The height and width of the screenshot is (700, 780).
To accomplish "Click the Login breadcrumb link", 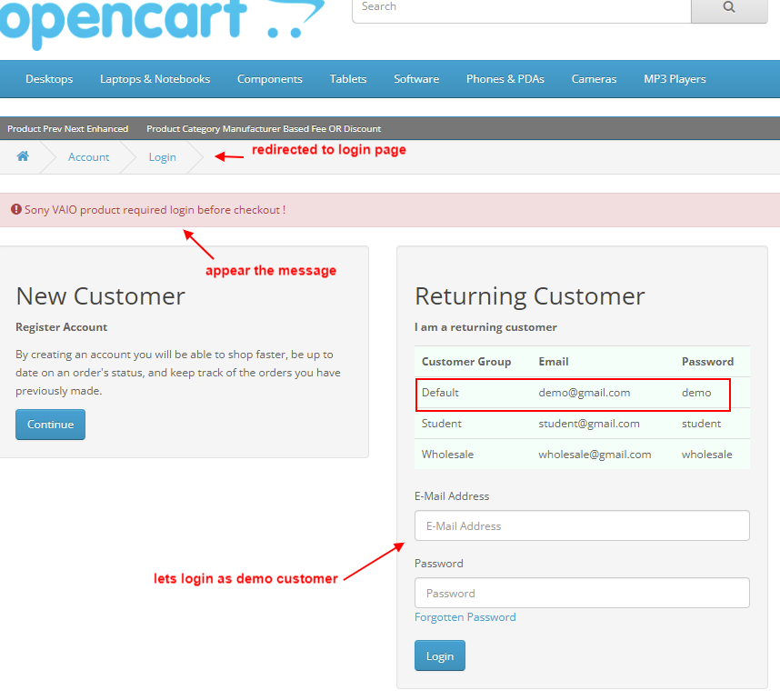I will coord(162,157).
